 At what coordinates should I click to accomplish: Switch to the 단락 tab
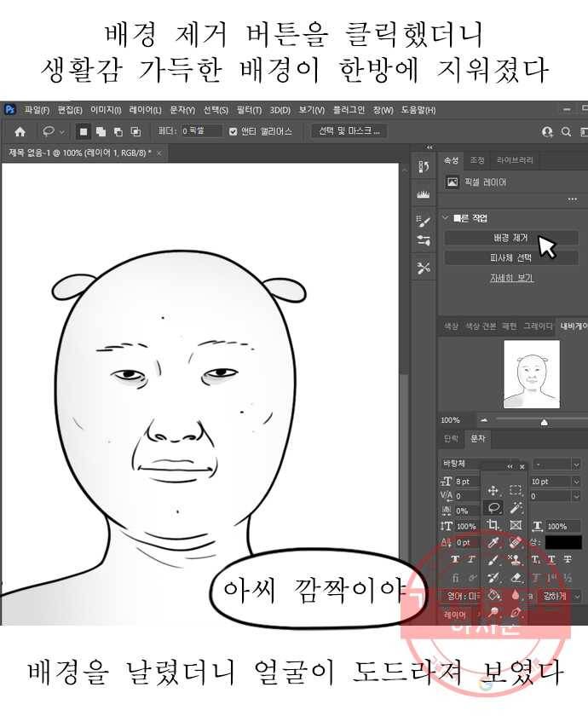(x=451, y=438)
